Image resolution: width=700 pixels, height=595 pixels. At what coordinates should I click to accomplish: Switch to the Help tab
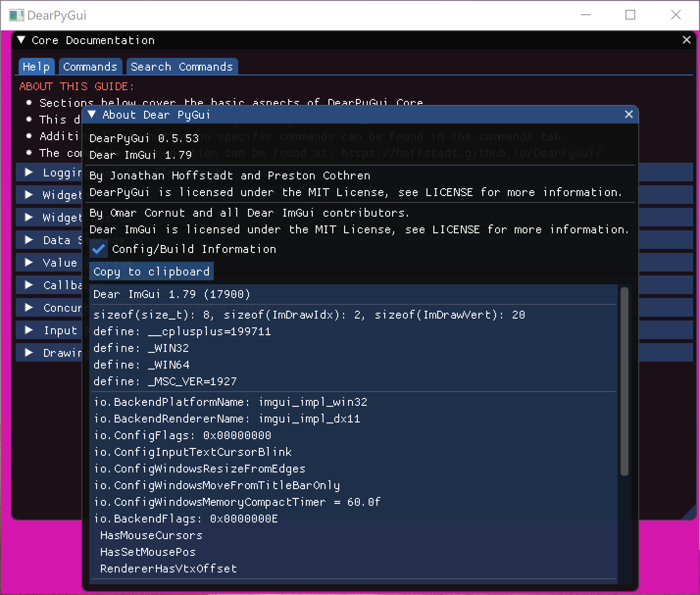36,67
